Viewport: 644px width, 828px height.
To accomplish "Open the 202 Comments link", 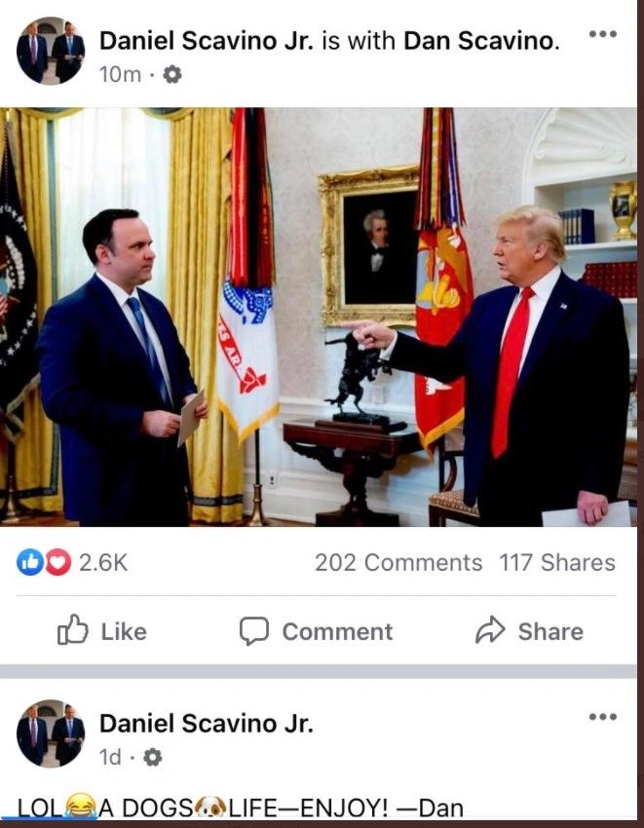I will [x=398, y=562].
